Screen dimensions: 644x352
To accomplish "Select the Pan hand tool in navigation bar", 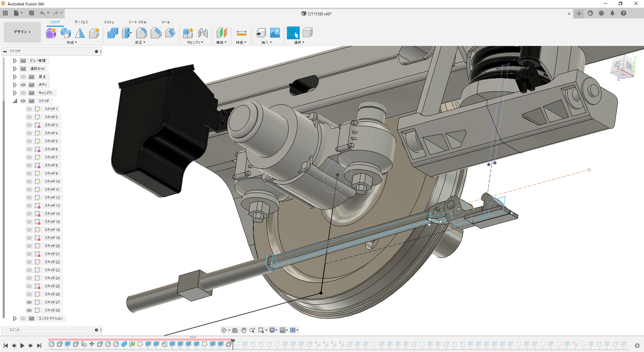I will tap(243, 330).
